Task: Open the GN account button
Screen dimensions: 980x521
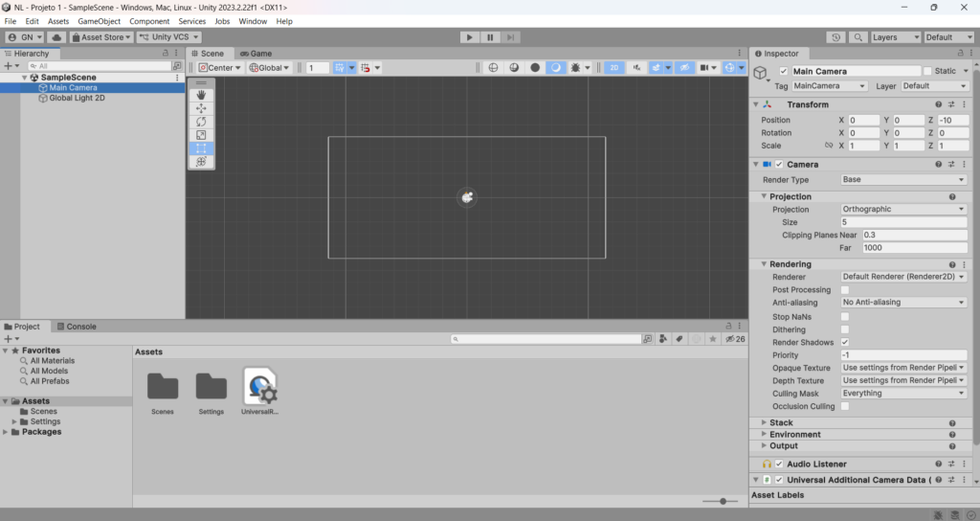Action: (24, 37)
